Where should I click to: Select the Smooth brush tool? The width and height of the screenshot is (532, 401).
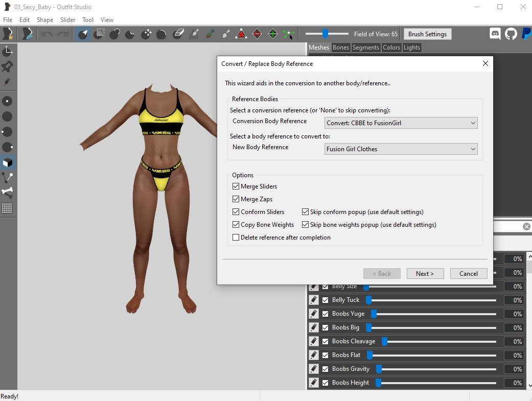[161, 34]
